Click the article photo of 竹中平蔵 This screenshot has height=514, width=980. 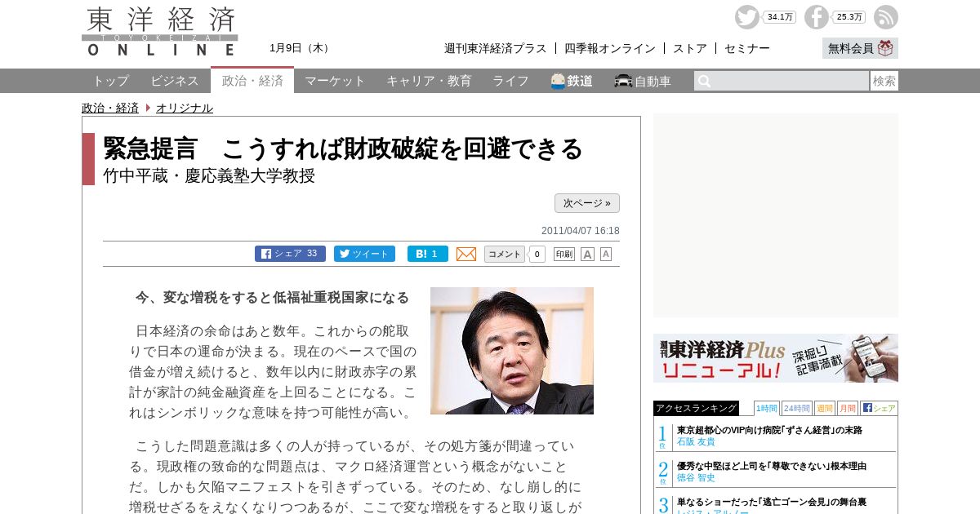512,351
